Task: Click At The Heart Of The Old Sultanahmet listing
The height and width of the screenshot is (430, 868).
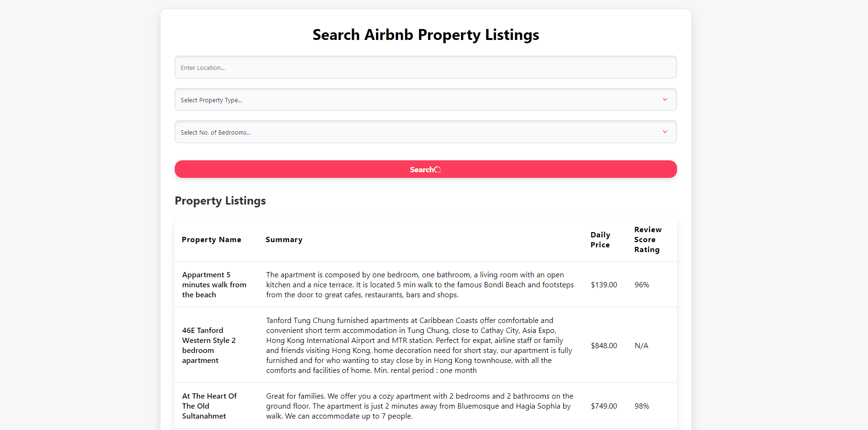Action: (209, 406)
